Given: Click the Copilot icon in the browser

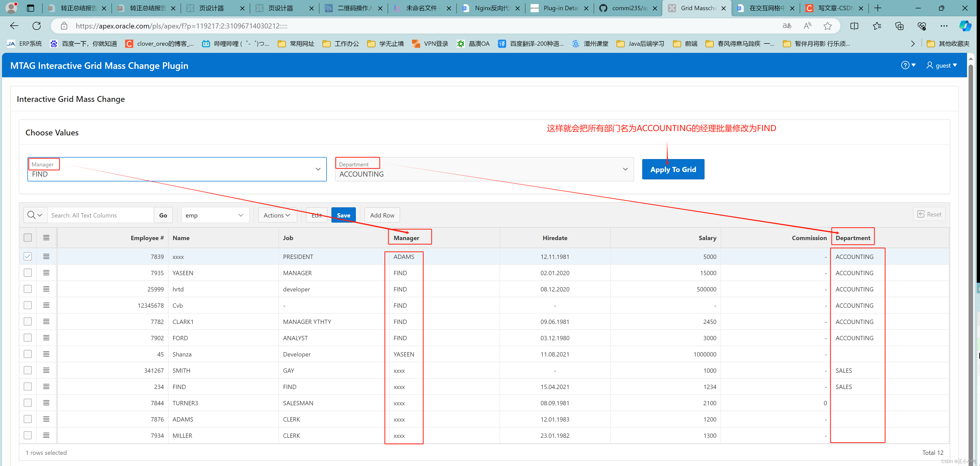Looking at the screenshot, I should (x=965, y=26).
